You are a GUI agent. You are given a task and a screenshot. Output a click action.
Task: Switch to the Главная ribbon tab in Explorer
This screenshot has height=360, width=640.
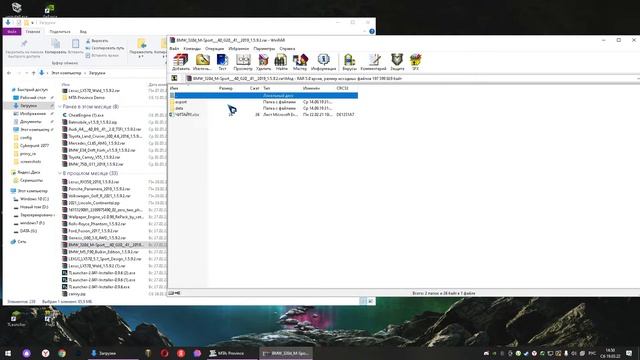click(x=33, y=31)
